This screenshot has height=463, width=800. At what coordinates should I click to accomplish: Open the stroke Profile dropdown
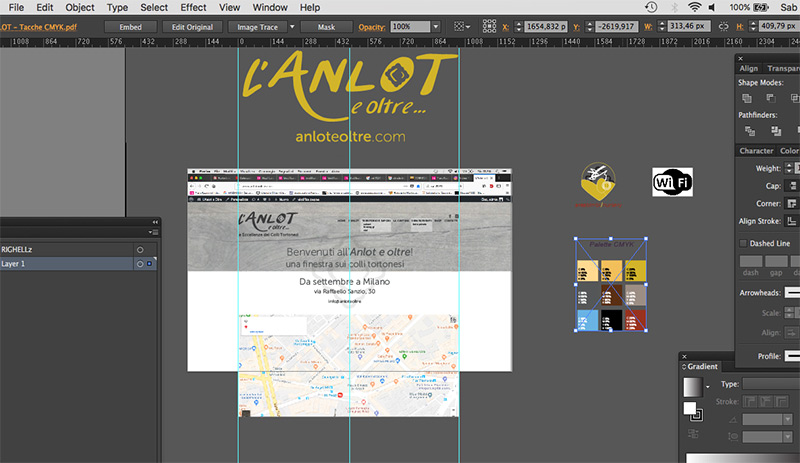click(x=792, y=356)
